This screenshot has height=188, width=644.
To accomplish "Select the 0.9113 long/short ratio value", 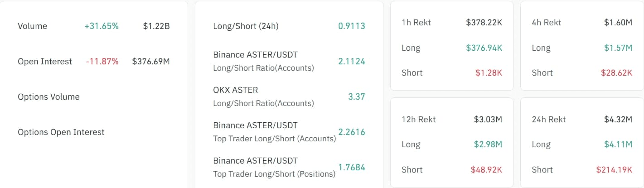I will tap(352, 26).
